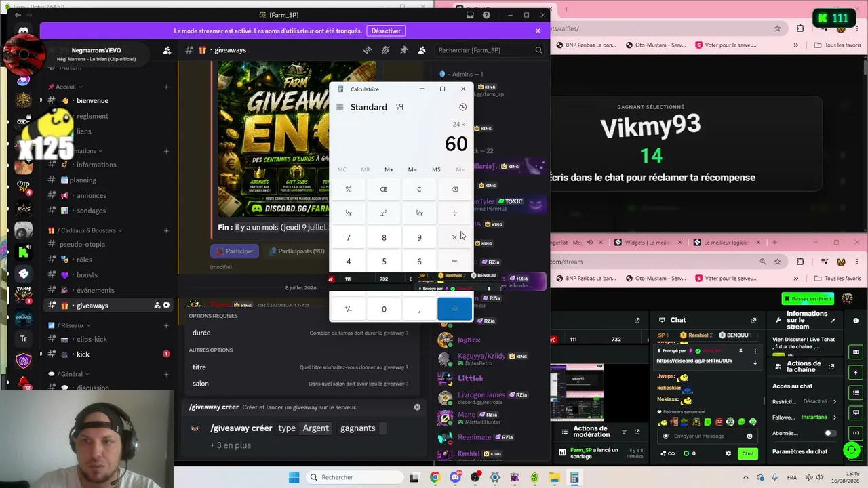The width and height of the screenshot is (868, 488).
Task: Switch to the Widgets browser tab
Action: tap(649, 242)
